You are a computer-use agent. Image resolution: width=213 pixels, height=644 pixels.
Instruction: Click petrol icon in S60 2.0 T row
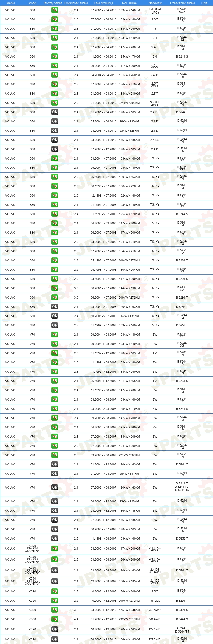(54, 19)
